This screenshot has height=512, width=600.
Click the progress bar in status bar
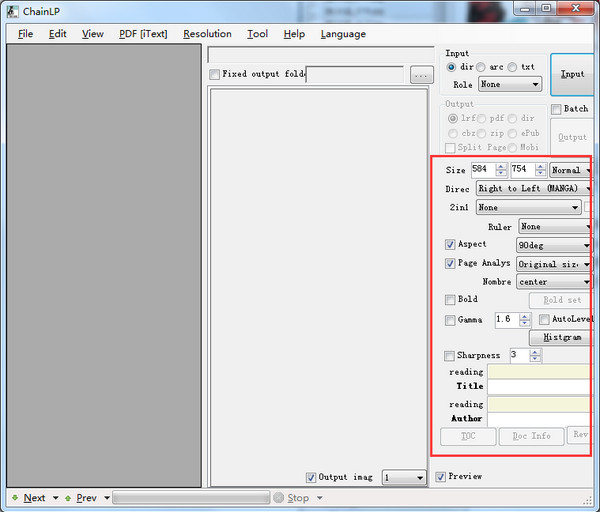[x=190, y=498]
